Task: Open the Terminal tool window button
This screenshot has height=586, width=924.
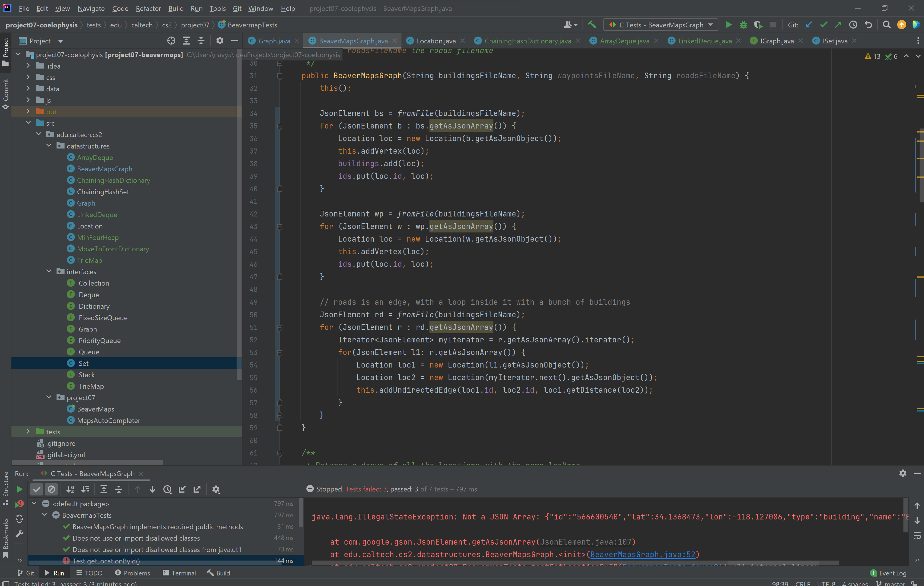Action: click(x=179, y=573)
